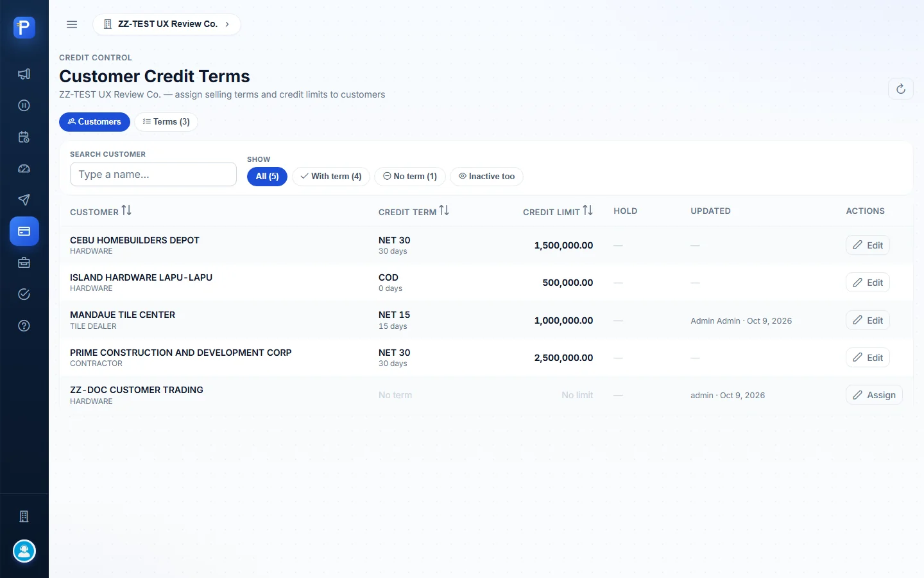Click the Admin Admin · Oct 9, 2026 entry
The image size is (924, 578).
point(741,320)
